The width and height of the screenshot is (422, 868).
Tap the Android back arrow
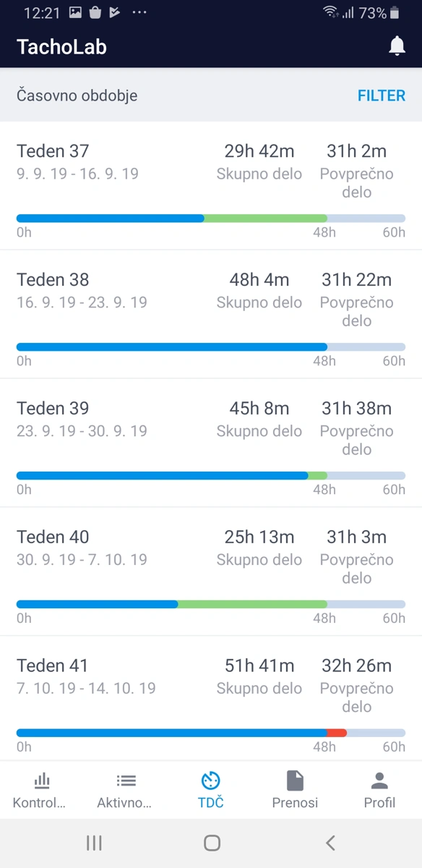(x=330, y=843)
